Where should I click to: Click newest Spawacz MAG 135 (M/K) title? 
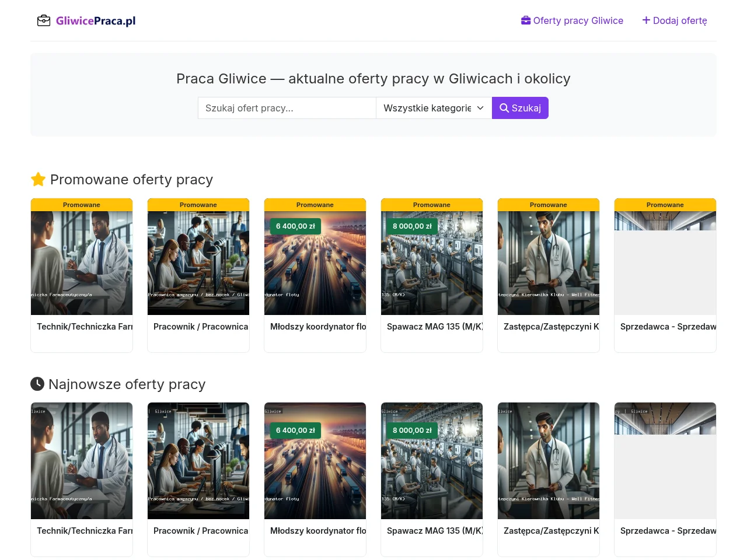(x=435, y=531)
